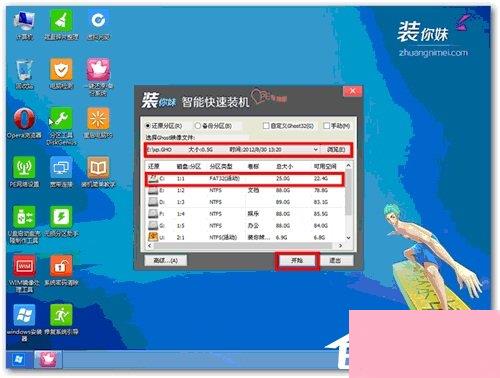500x378 pixels.
Task: Open the orange shield checkmark icon
Action: coord(61,69)
